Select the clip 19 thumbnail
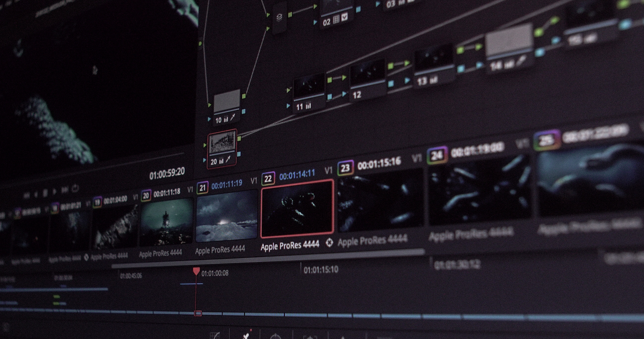The height and width of the screenshot is (339, 644). point(115,227)
